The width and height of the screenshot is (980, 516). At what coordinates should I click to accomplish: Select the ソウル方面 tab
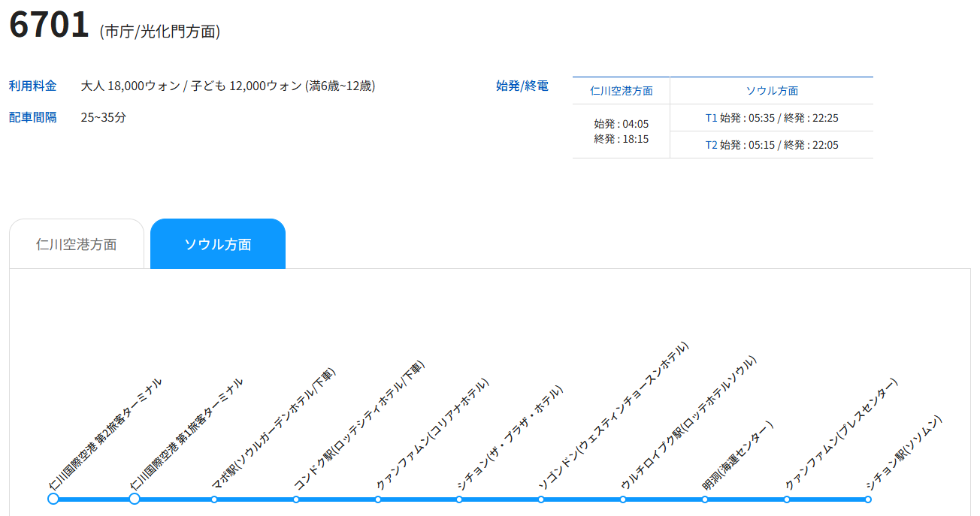point(218,244)
